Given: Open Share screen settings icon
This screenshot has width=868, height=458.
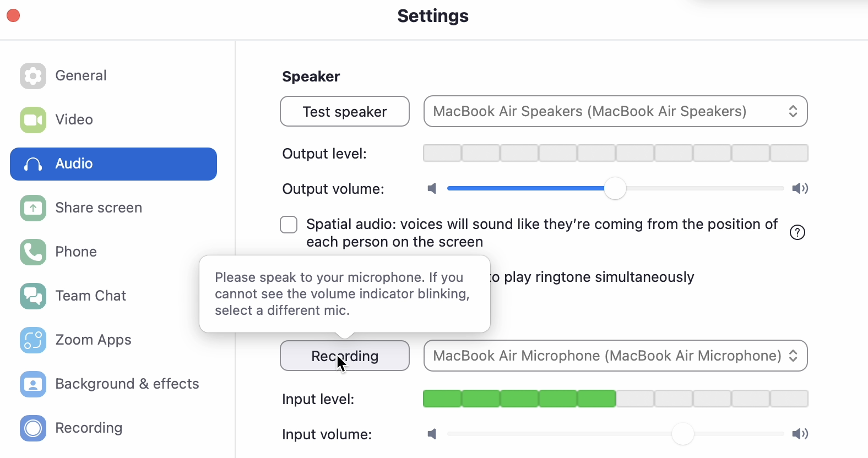Looking at the screenshot, I should 33,208.
